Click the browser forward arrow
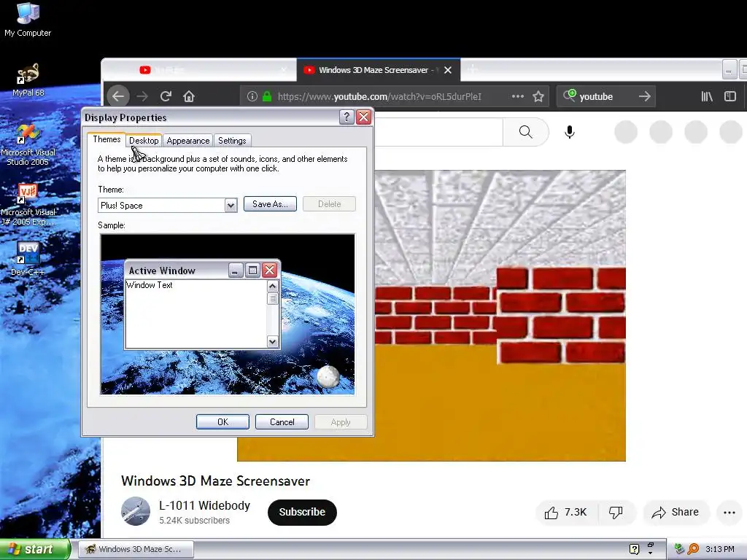This screenshot has height=560, width=747. (142, 97)
